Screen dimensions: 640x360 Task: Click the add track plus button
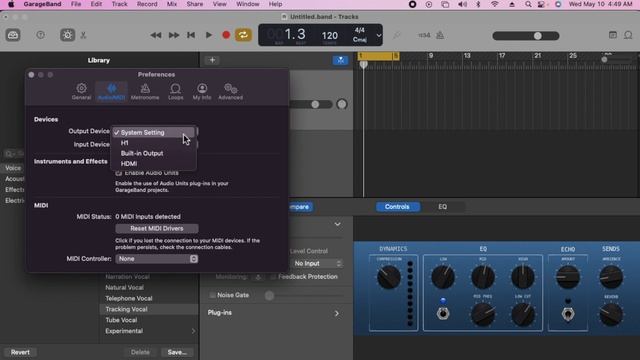click(x=212, y=60)
